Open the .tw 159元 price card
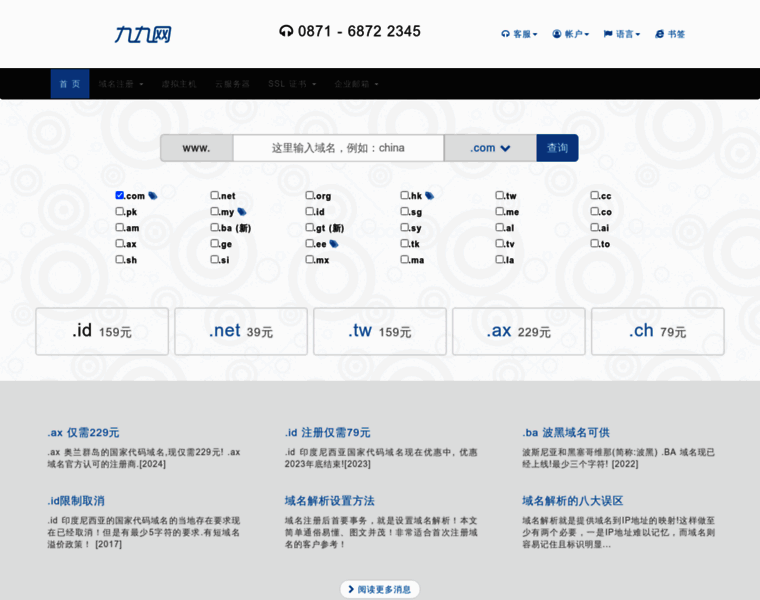This screenshot has height=600, width=760. 380,332
